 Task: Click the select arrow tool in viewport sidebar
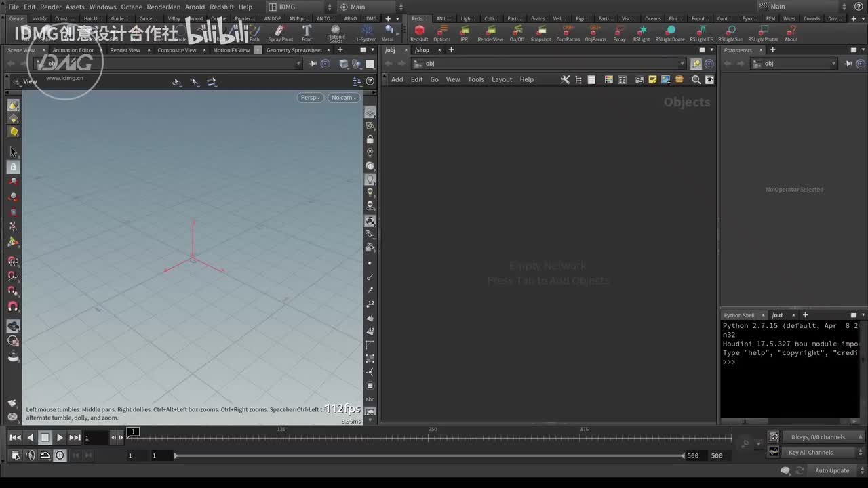point(13,152)
